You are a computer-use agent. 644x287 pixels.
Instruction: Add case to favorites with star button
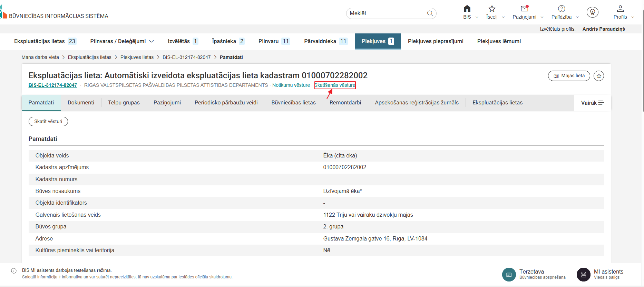click(x=599, y=76)
